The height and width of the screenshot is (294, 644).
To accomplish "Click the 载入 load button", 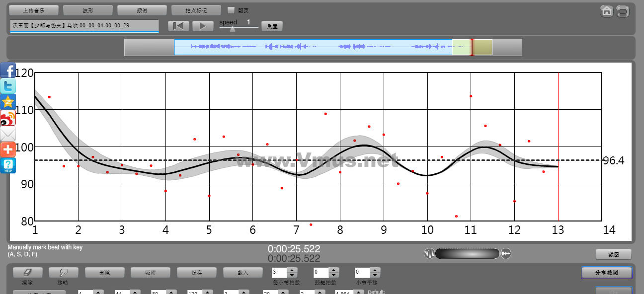I will coord(243,273).
